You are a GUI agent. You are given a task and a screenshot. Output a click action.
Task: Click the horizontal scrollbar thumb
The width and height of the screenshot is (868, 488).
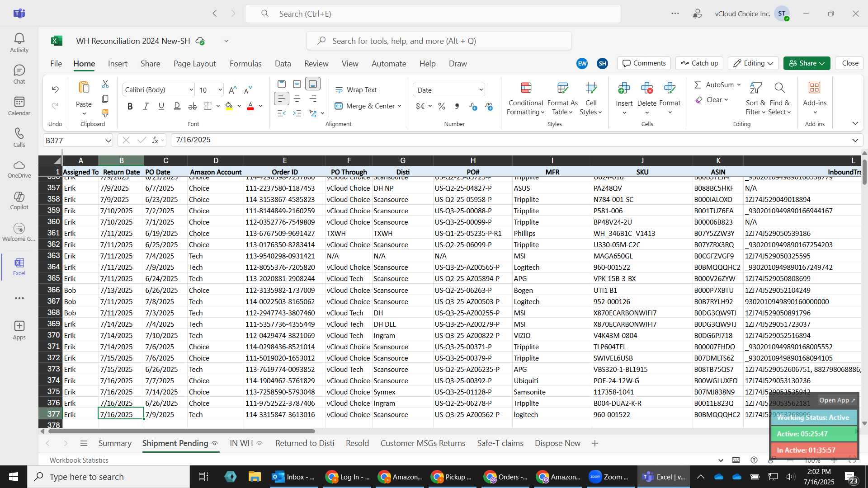[x=182, y=432]
